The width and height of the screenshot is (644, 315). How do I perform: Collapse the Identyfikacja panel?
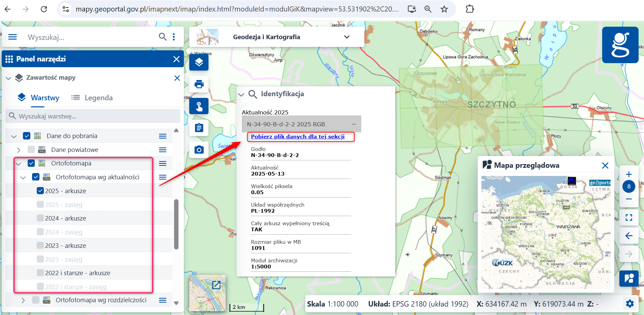point(241,95)
